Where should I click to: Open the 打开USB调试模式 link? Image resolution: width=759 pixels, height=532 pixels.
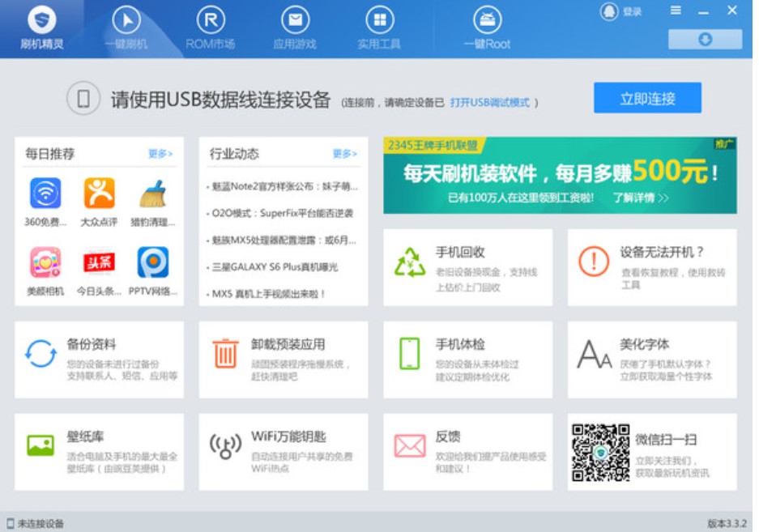489,103
